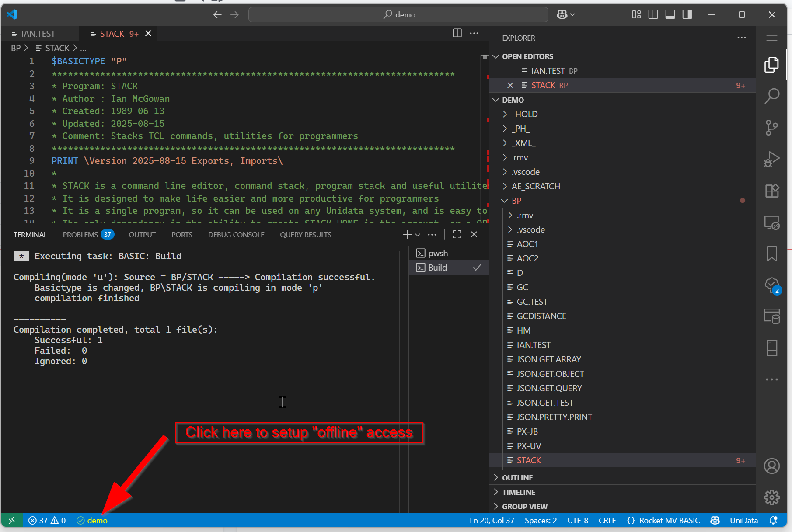This screenshot has height=532, width=792.
Task: Open the Extensions view
Action: pyautogui.click(x=772, y=191)
